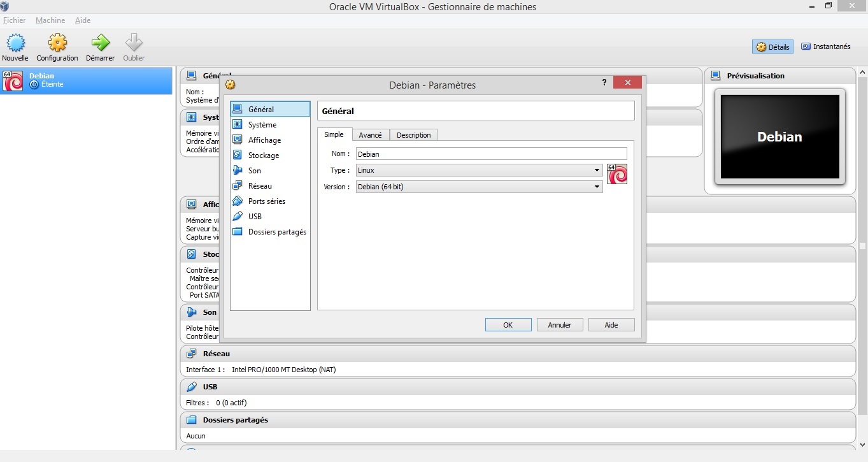Click the USB section header in manager

click(x=518, y=387)
